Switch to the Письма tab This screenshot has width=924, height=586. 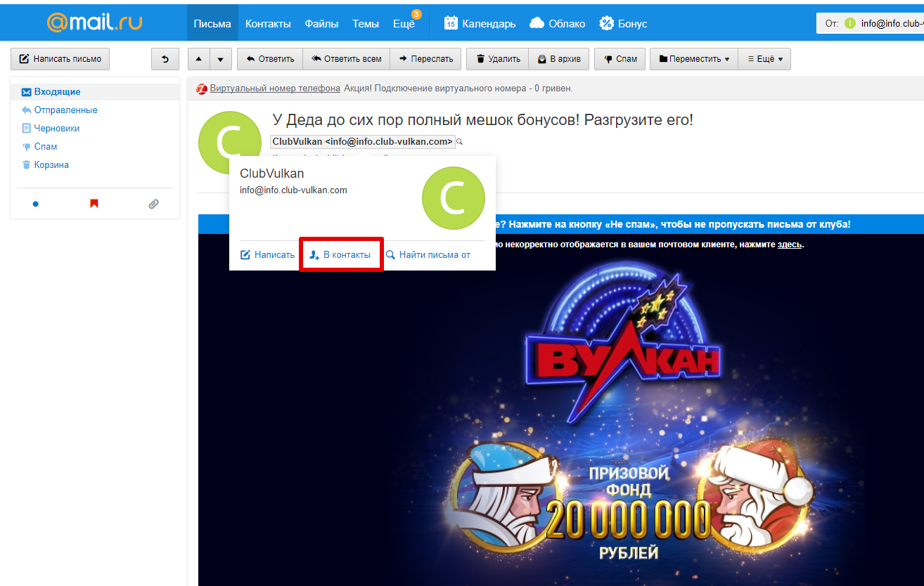pos(212,23)
